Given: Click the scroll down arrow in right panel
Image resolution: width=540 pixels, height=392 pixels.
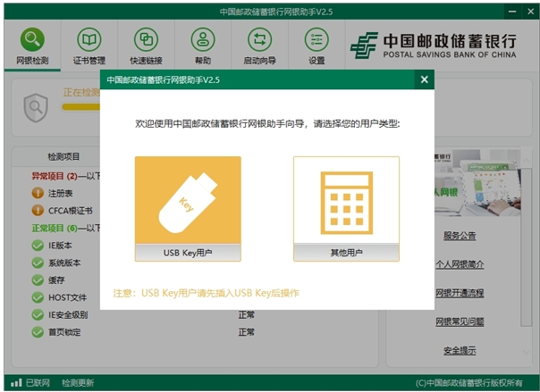Looking at the screenshot, I should [527, 352].
